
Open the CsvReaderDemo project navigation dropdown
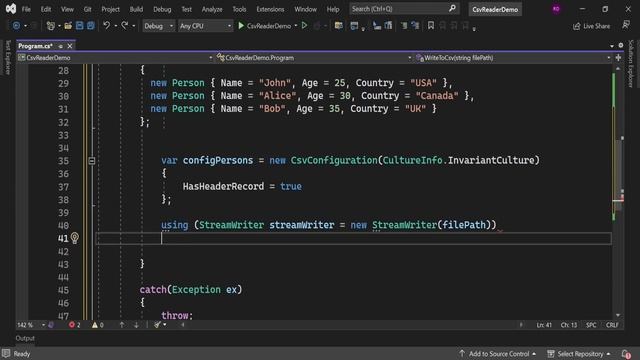115,58
